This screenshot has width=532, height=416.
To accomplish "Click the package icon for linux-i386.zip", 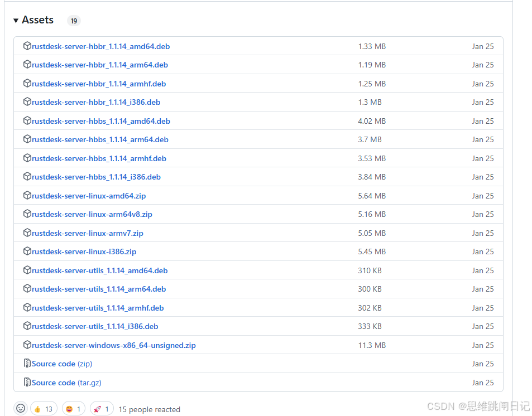I will [x=27, y=251].
